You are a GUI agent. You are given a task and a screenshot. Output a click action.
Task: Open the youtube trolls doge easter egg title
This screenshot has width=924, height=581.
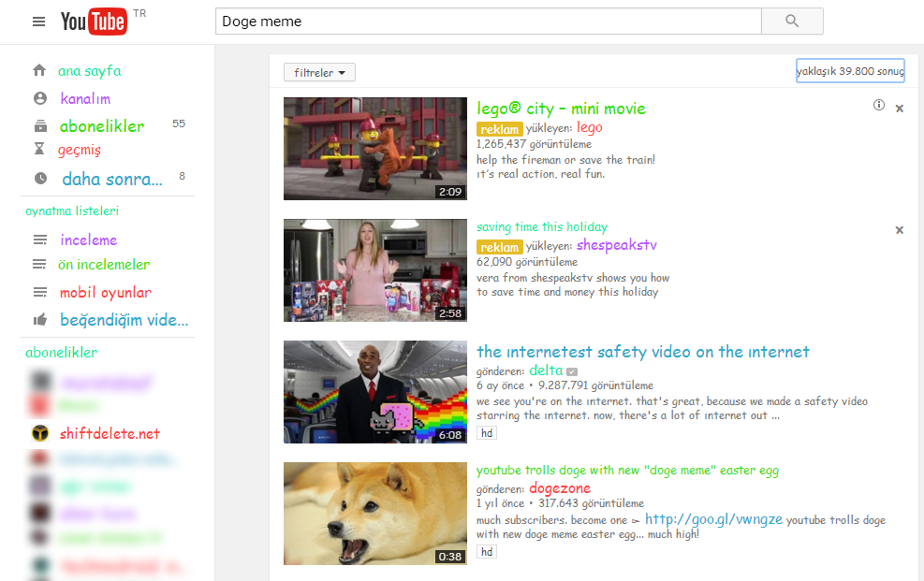click(x=627, y=470)
